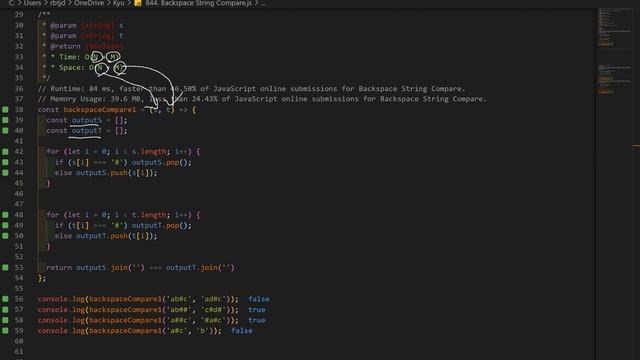
Task: Click the green gutter marker on line 50
Action: click(5, 236)
